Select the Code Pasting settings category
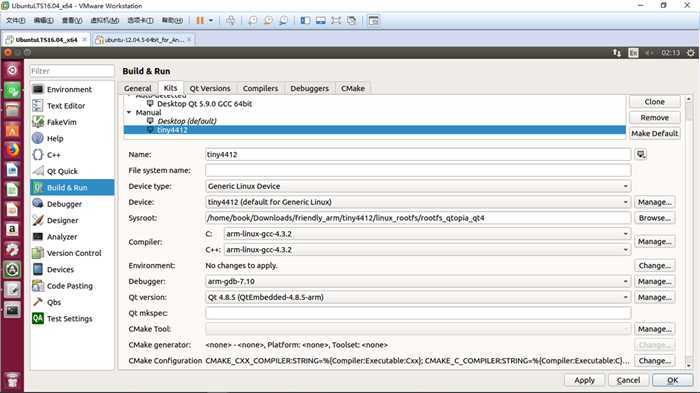The image size is (700, 393). (x=72, y=286)
